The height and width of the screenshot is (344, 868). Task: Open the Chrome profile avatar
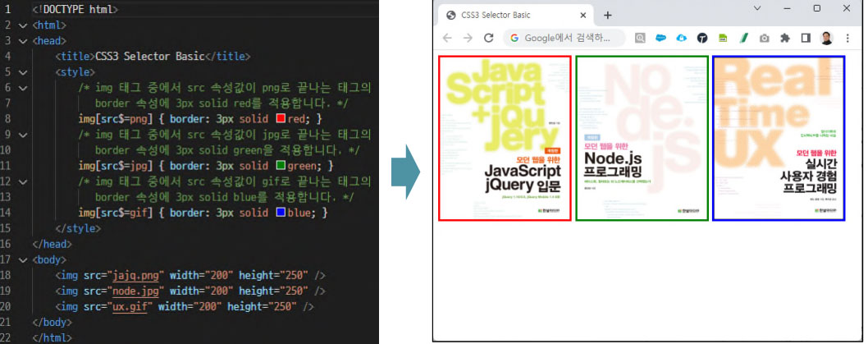click(826, 39)
